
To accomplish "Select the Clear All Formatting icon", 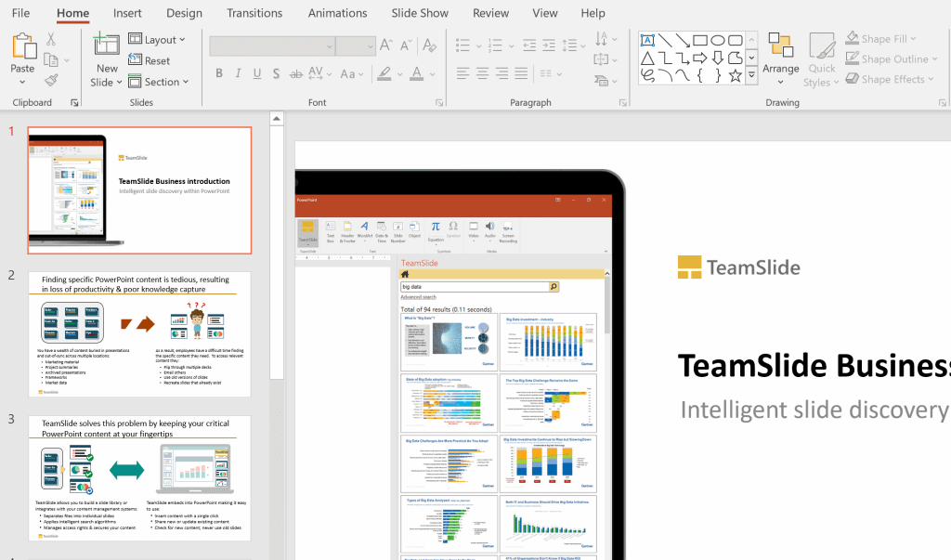I will click(429, 44).
